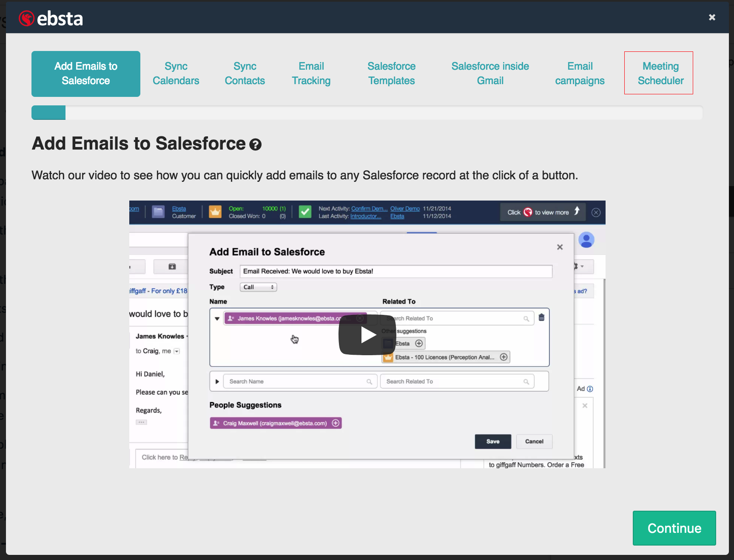
Task: Open the Type dropdown showing Call
Action: point(258,287)
